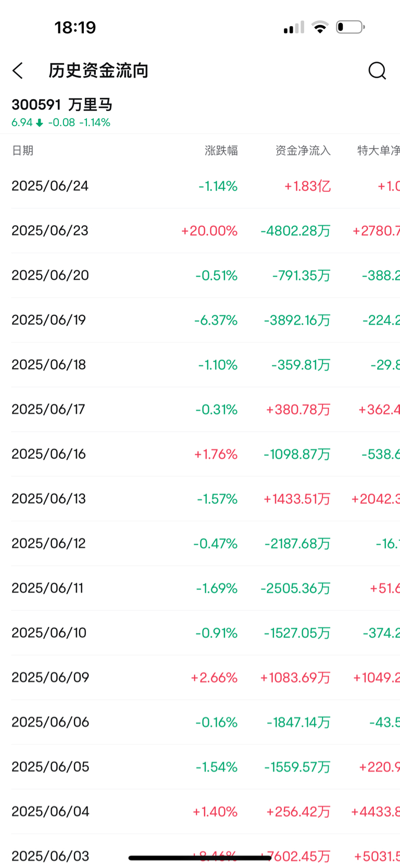Select the 日期 column header
Image resolution: width=400 pixels, height=868 pixels.
coord(22,151)
